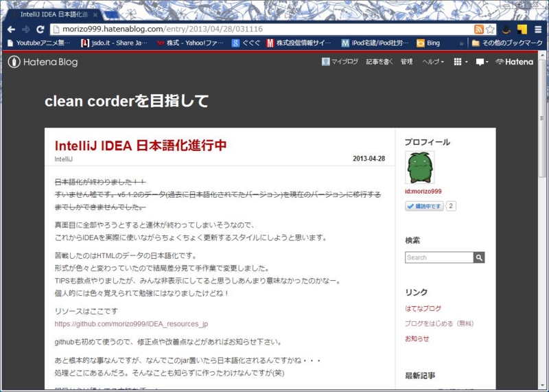
Task: Click the magnifier search button
Action: click(x=479, y=257)
